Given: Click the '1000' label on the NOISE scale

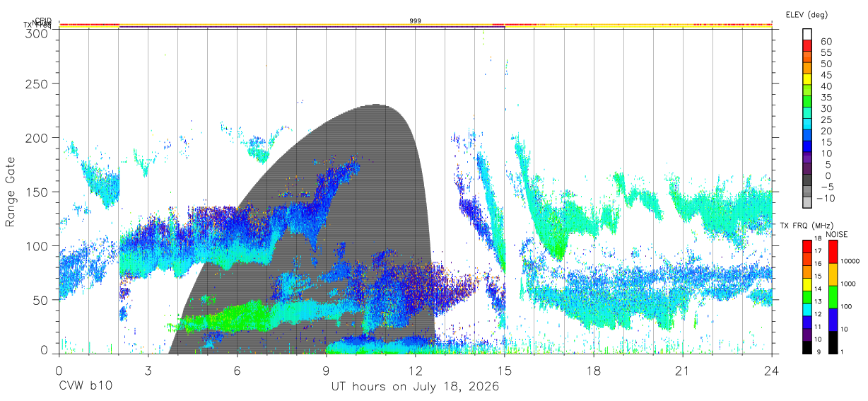Looking at the screenshot, I should pos(850,284).
